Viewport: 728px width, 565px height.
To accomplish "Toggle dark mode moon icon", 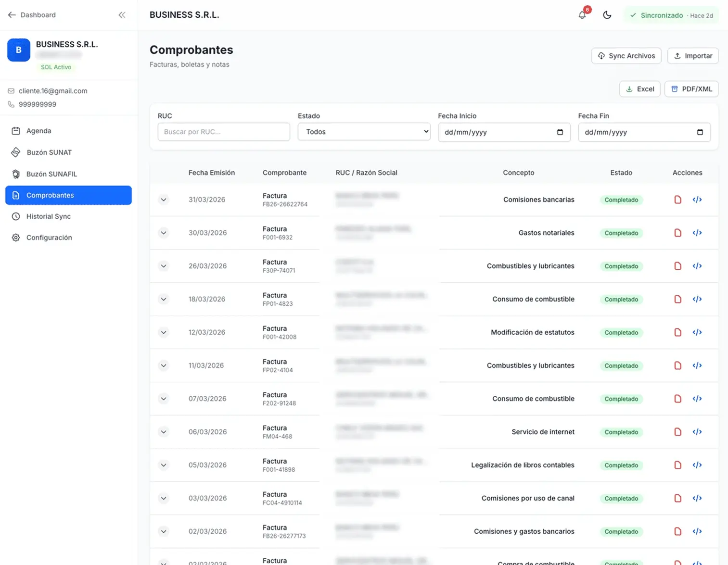I will click(607, 15).
